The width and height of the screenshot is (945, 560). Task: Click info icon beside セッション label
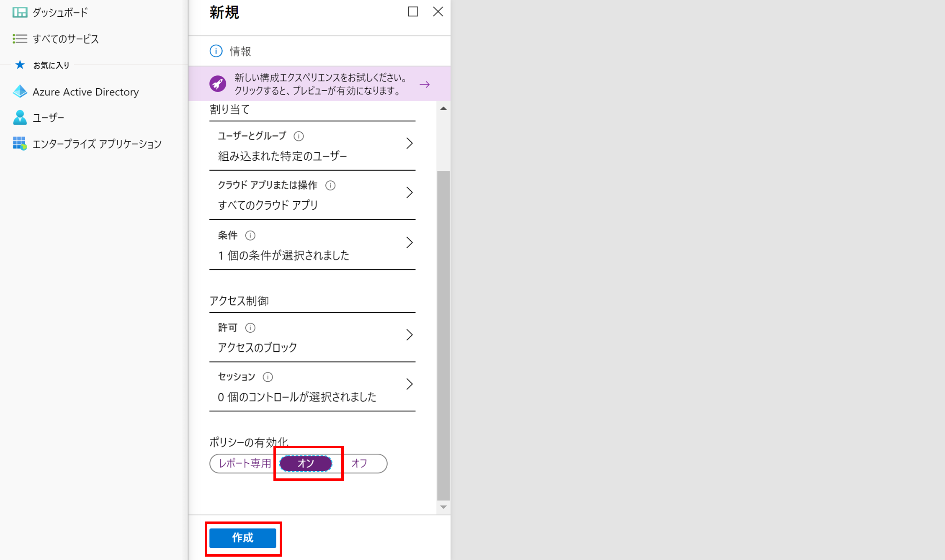268,377
